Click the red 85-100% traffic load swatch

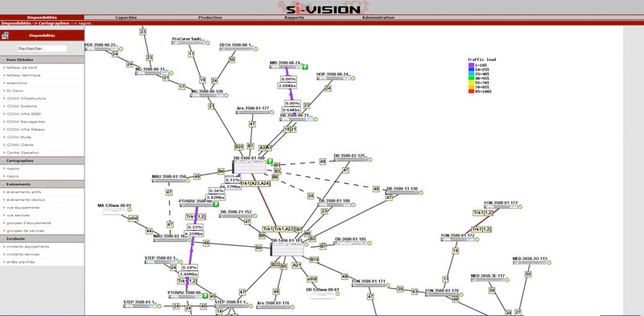click(471, 91)
